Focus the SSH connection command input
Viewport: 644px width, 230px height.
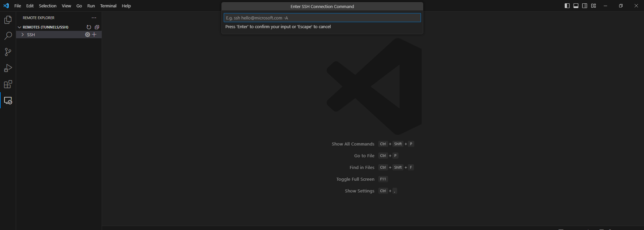(x=322, y=18)
